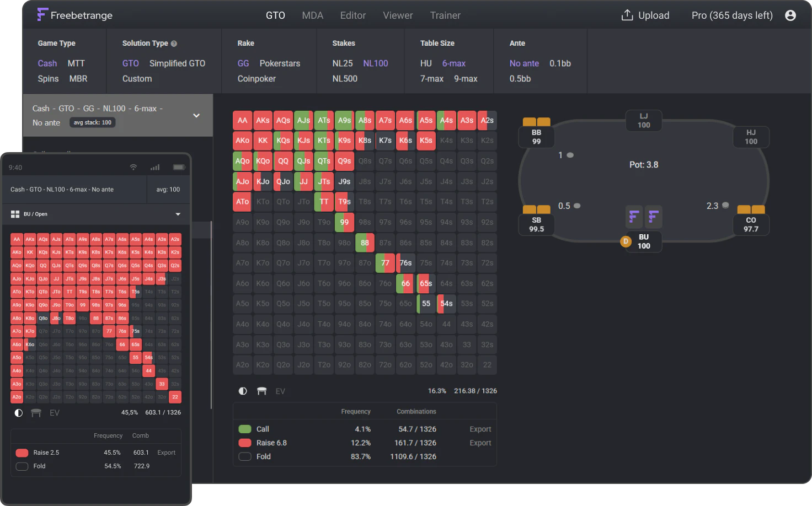Select 9-max table size

[466, 79]
